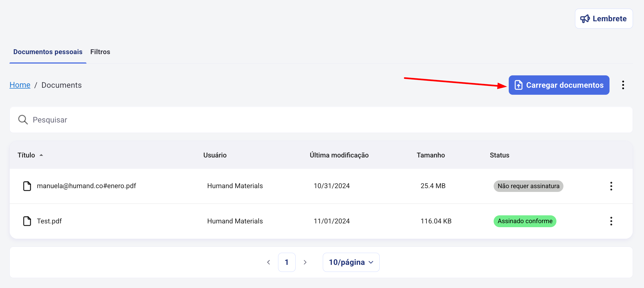This screenshot has height=288, width=644.
Task: Go to the next page arrow
Action: coord(305,262)
